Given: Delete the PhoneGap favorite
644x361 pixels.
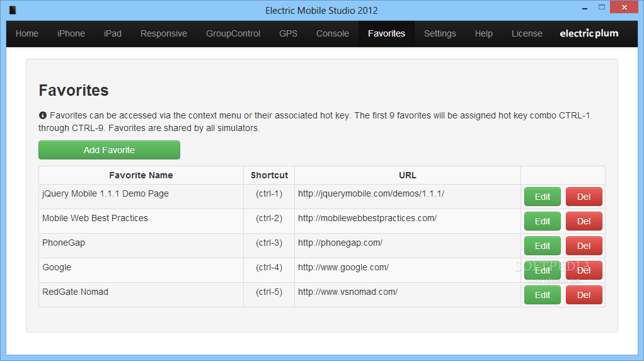Looking at the screenshot, I should click(584, 246).
